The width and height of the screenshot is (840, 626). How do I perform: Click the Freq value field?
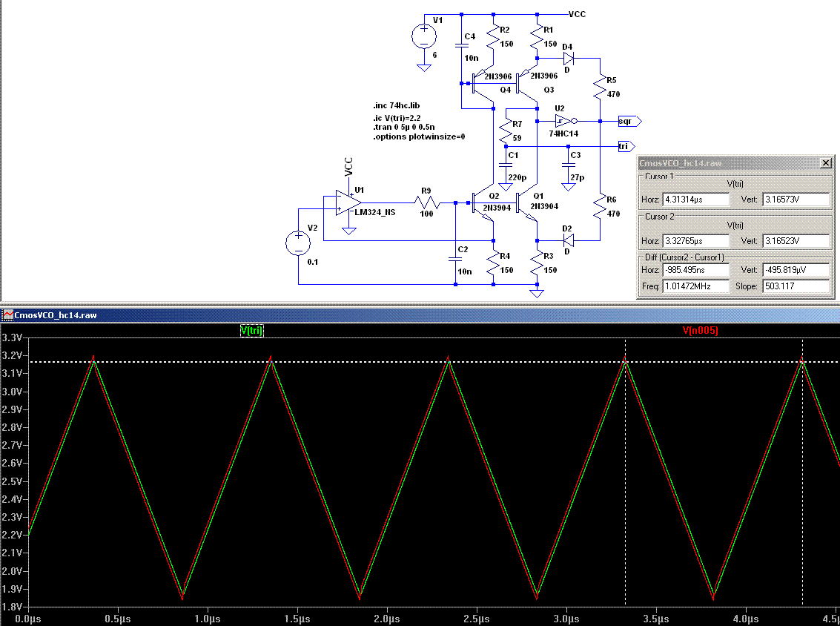coord(695,286)
